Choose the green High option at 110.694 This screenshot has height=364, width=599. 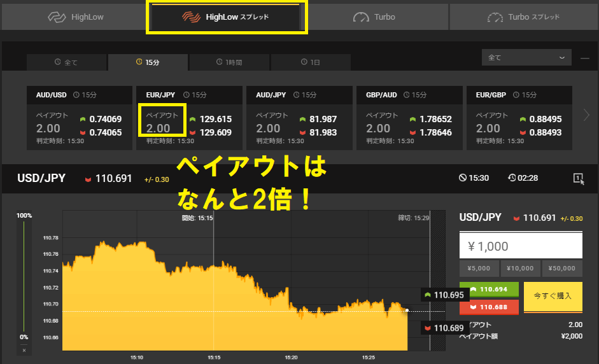tap(489, 290)
